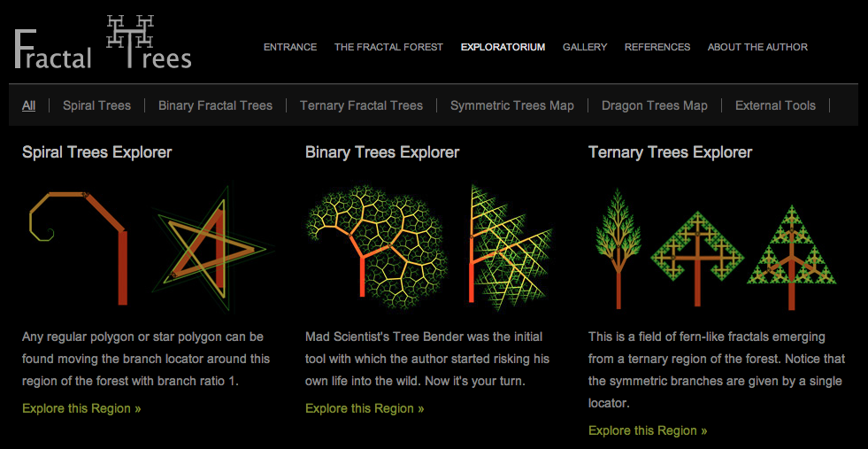
Task: Click the Sierpinski triangle tree image
Action: point(792,257)
